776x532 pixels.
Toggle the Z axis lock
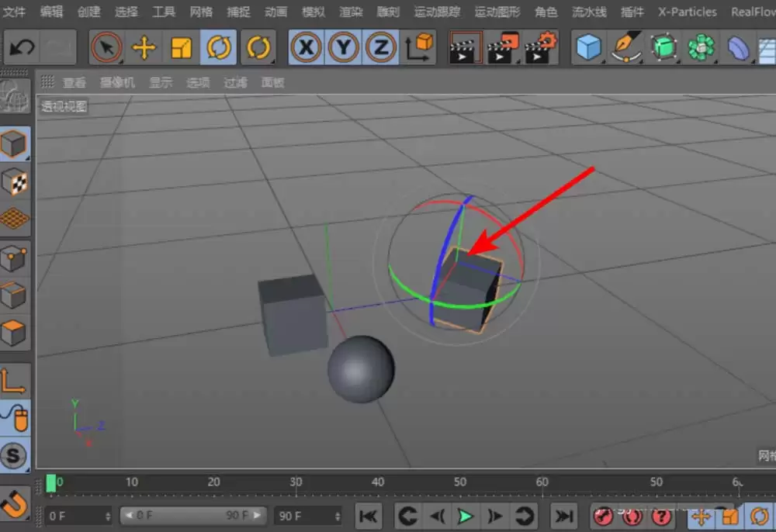pos(381,47)
